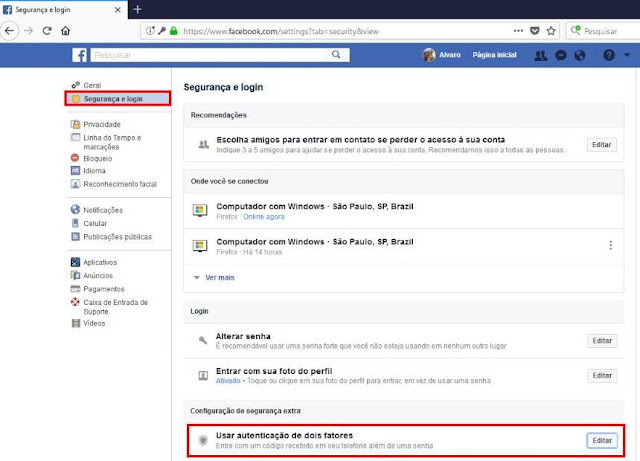Screen dimensions: 640x461
Task: Go back with the browser back arrow
Action: [x=9, y=31]
